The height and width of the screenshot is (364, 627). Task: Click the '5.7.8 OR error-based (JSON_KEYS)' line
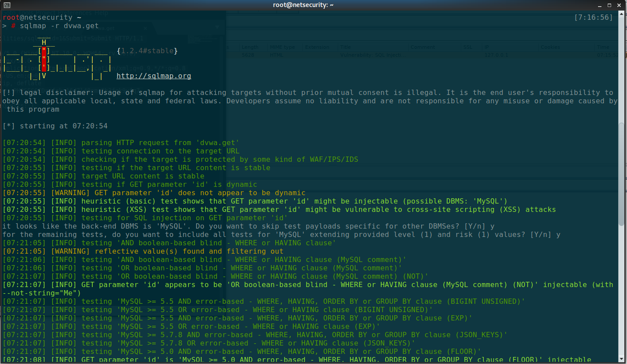(209, 343)
